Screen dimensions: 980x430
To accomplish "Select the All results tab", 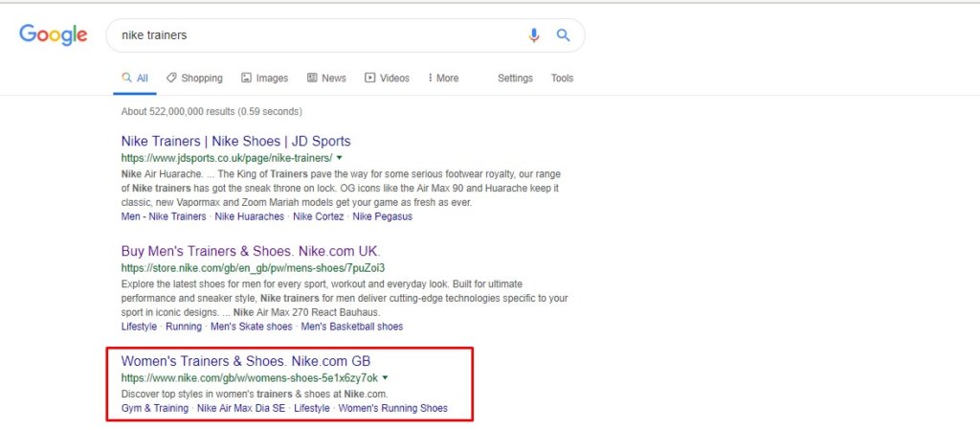I will click(135, 79).
